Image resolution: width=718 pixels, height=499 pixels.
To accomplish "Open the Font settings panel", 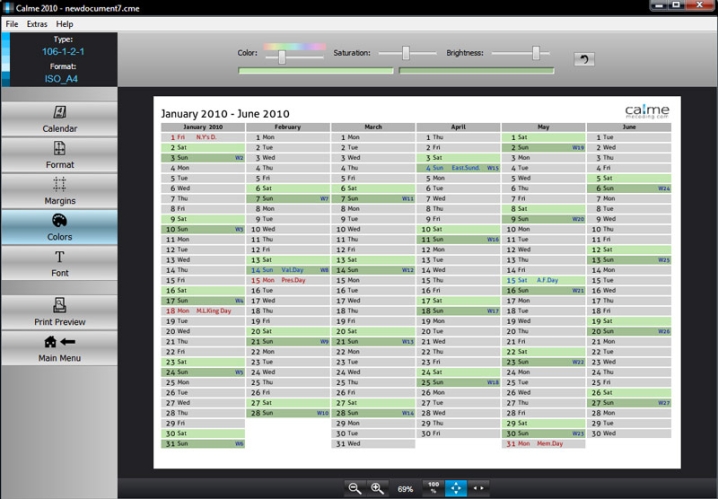I will (59, 264).
